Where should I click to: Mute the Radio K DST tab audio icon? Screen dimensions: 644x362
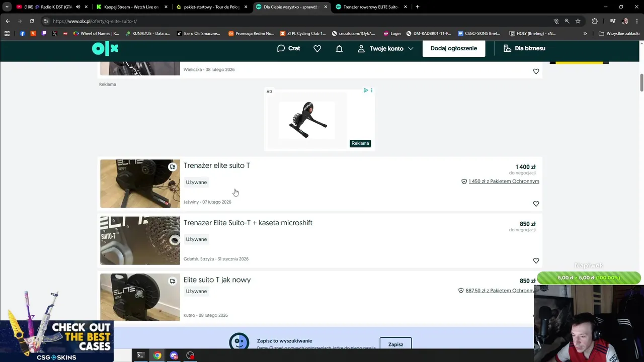[x=77, y=7]
